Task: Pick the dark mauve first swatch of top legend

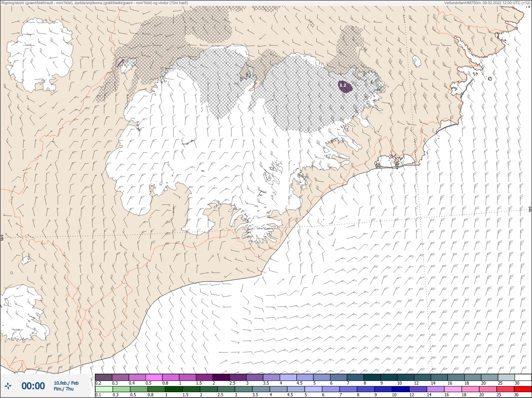Action: click(103, 377)
